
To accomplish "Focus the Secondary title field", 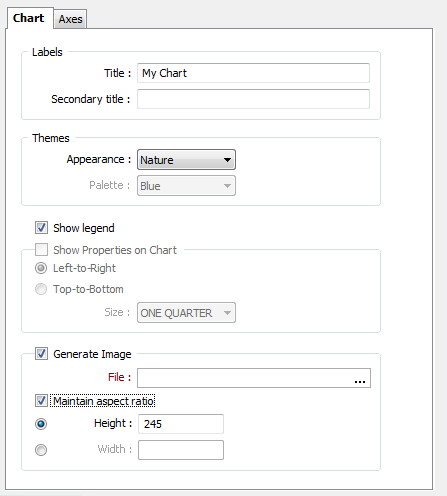I will tap(253, 99).
